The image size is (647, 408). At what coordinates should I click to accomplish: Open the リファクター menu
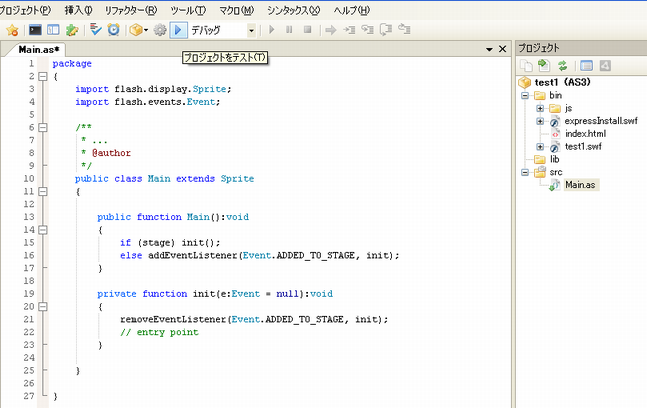click(130, 10)
